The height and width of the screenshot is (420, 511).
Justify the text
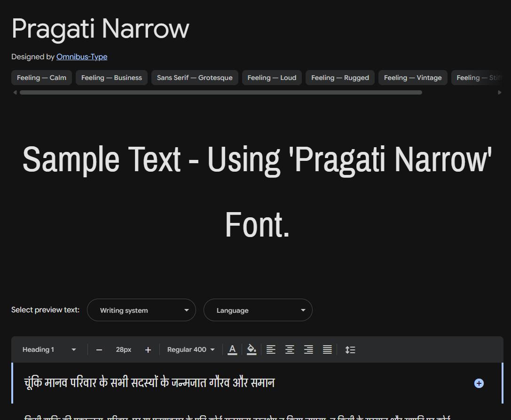tap(327, 349)
